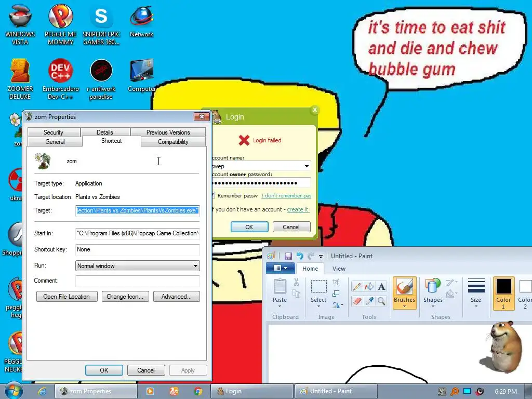This screenshot has height=399, width=532.
Task: Switch to the Details tab
Action: pyautogui.click(x=105, y=132)
